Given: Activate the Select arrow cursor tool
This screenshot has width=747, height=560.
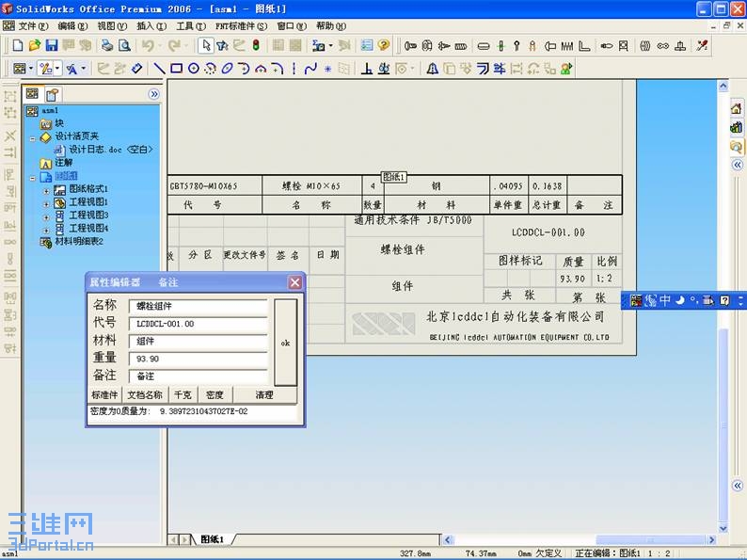Looking at the screenshot, I should pos(206,45).
